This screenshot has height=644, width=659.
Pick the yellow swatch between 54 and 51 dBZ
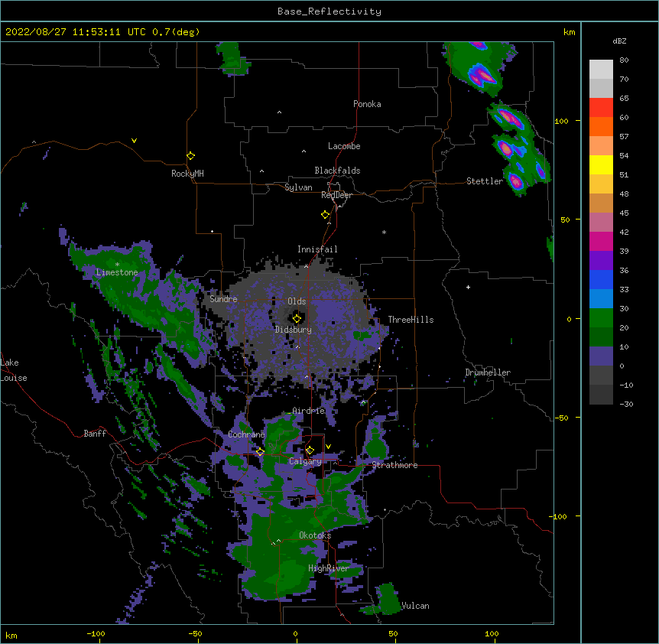click(601, 164)
